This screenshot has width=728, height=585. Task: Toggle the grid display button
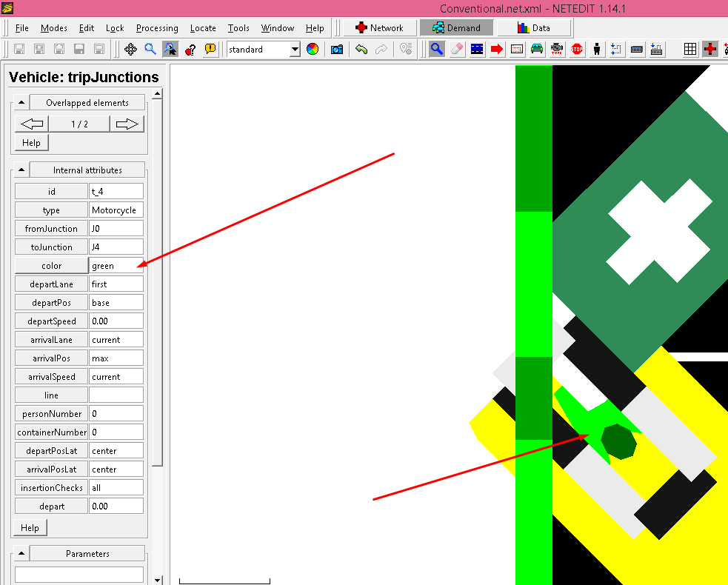(690, 49)
